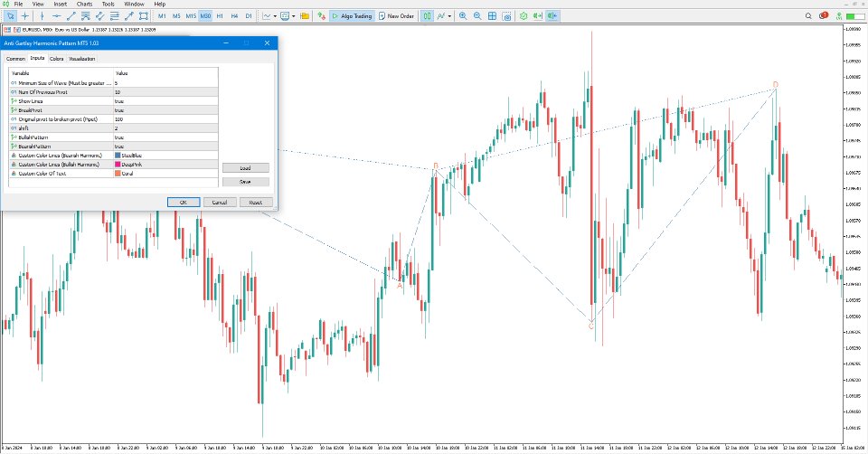Screen dimensions: 868x454
Task: Switch chart to M5 timeframe
Action: tap(176, 16)
